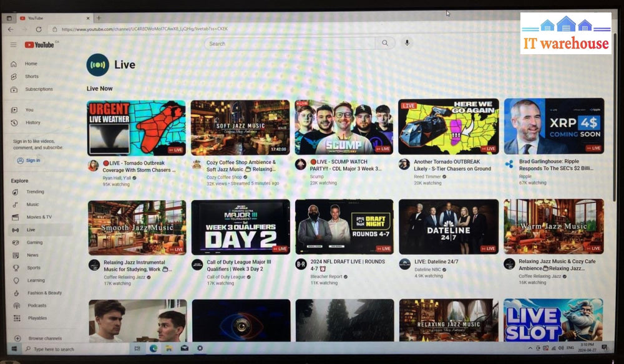Select Shorts in the sidebar
The width and height of the screenshot is (624, 364).
(31, 77)
